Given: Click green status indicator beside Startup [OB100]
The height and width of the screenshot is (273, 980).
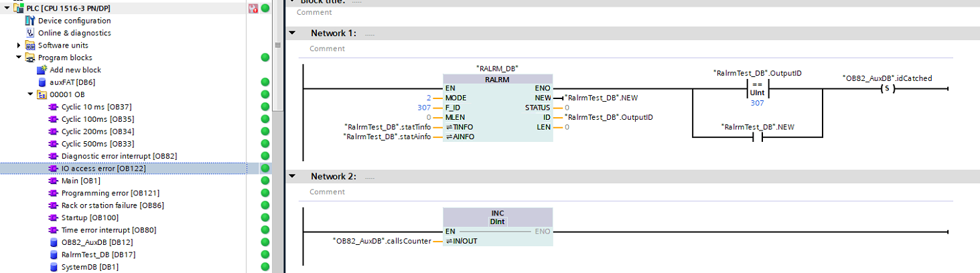Looking at the screenshot, I should (265, 217).
